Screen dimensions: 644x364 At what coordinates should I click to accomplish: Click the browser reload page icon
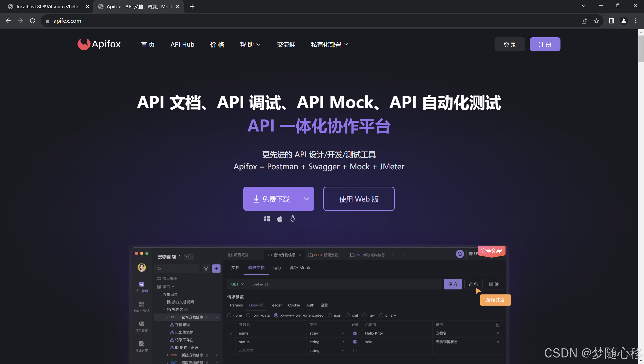coord(32,21)
